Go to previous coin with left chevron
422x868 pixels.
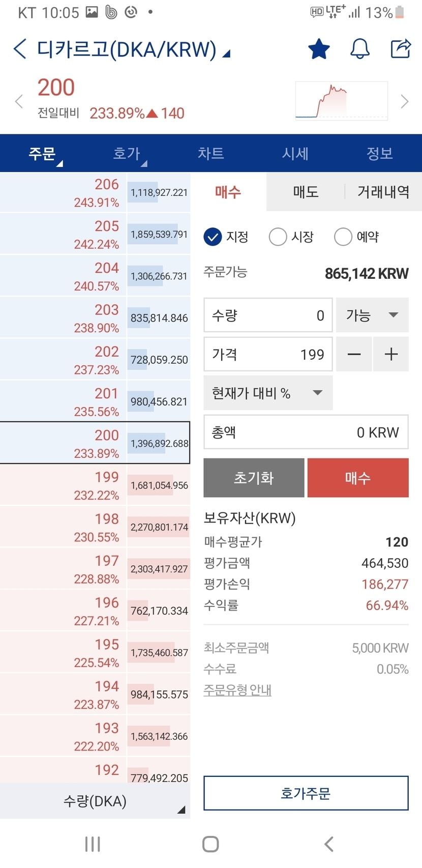(x=19, y=102)
